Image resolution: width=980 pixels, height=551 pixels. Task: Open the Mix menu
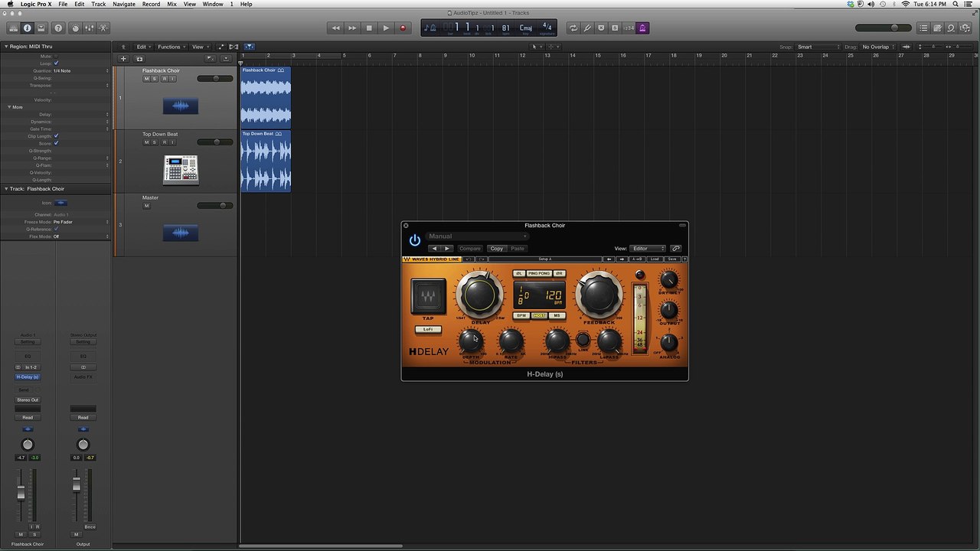171,4
